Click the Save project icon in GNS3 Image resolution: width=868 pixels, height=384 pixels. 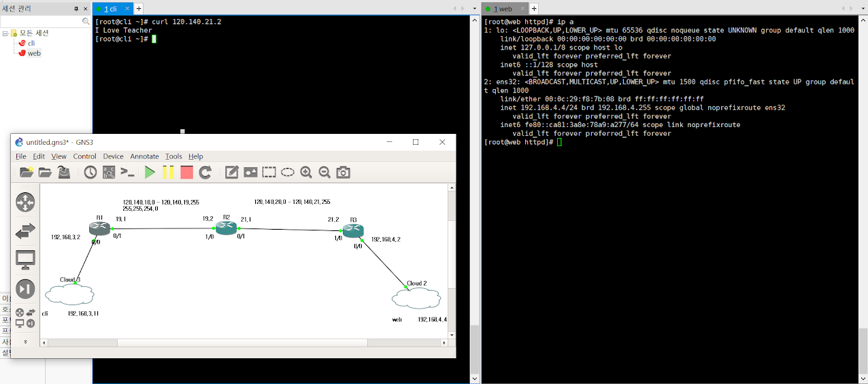63,172
